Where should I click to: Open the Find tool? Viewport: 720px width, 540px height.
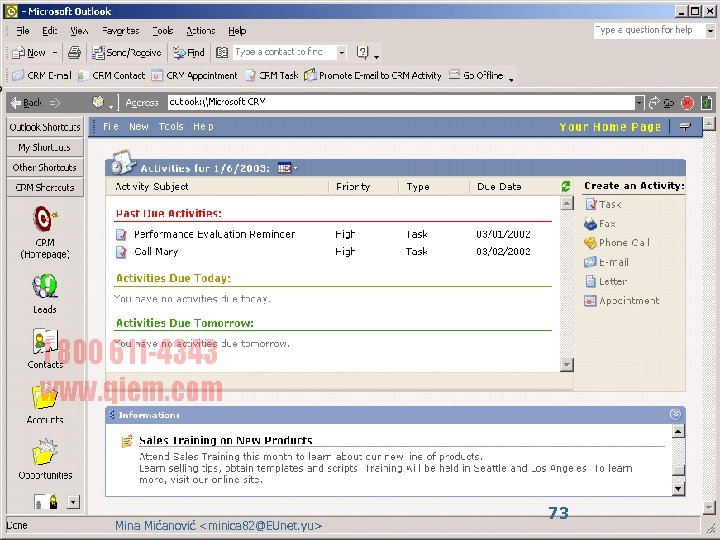[x=189, y=53]
